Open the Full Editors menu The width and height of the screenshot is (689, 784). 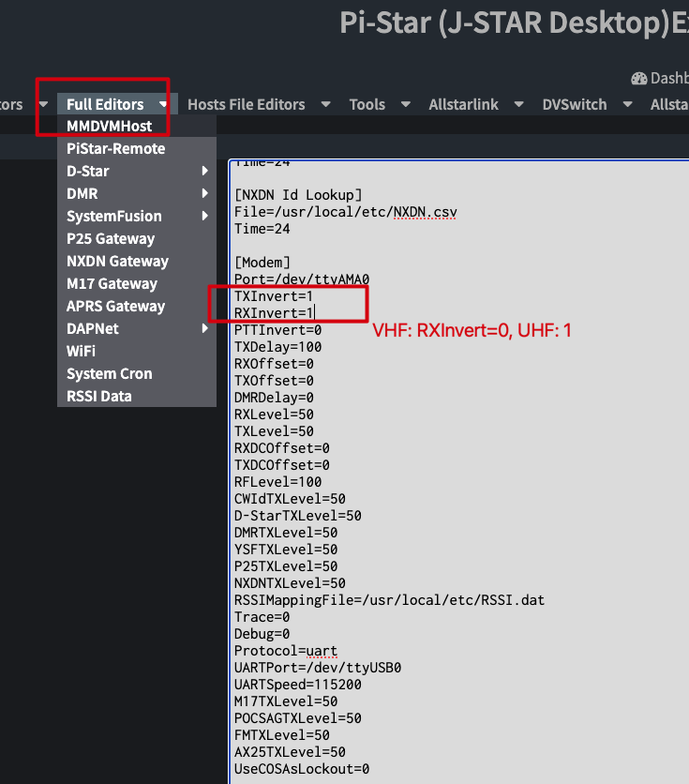coord(105,104)
